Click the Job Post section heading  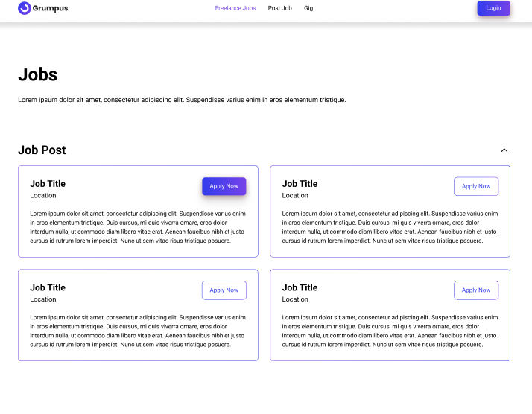[42, 150]
